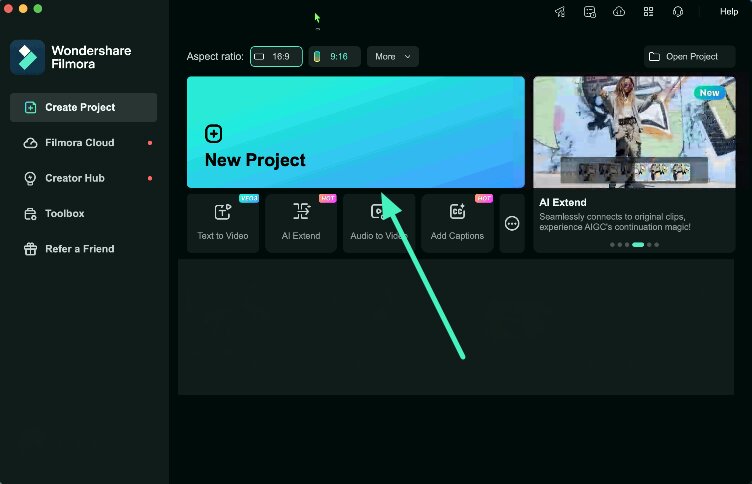Open the grid apps icon
The image size is (752, 484).
click(648, 12)
